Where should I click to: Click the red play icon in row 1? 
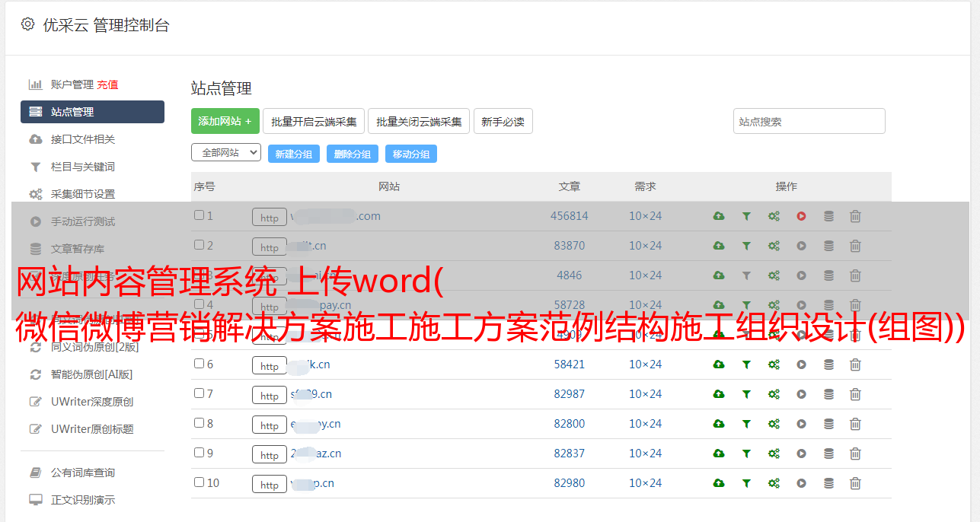click(x=801, y=216)
